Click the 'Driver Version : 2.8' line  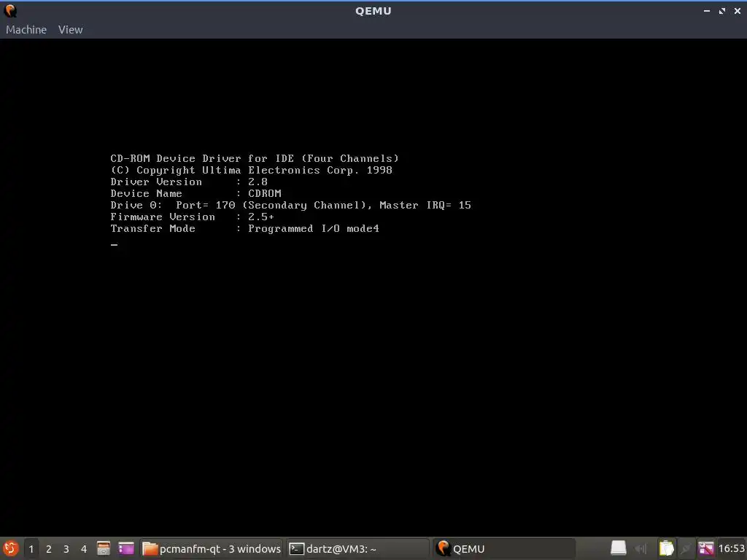click(x=189, y=182)
